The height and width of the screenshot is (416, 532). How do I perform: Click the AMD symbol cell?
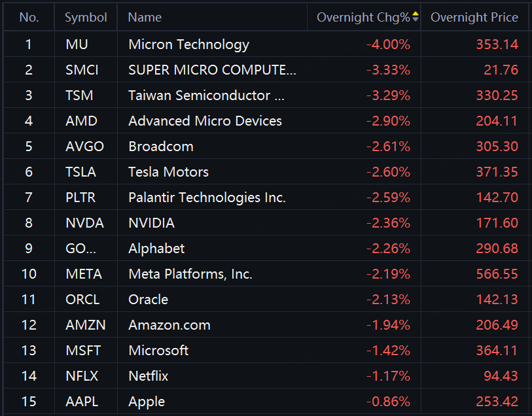click(x=81, y=121)
